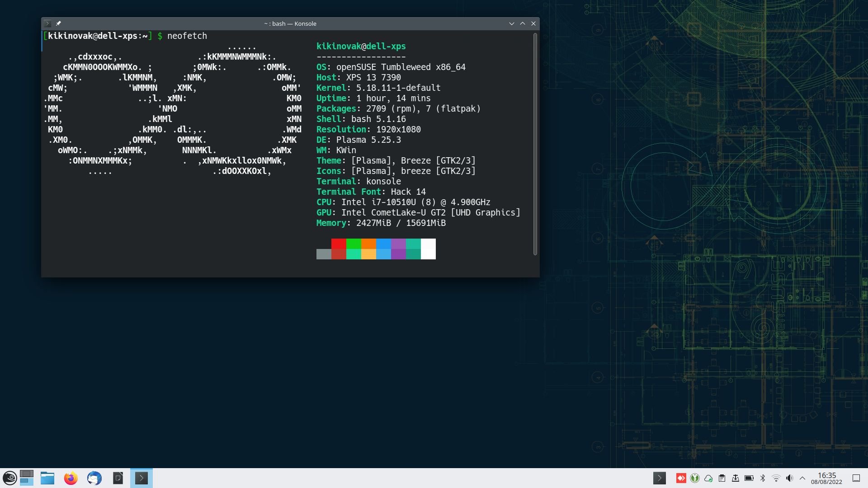The width and height of the screenshot is (868, 488).
Task: Click the Konsole window title text
Action: [290, 23]
